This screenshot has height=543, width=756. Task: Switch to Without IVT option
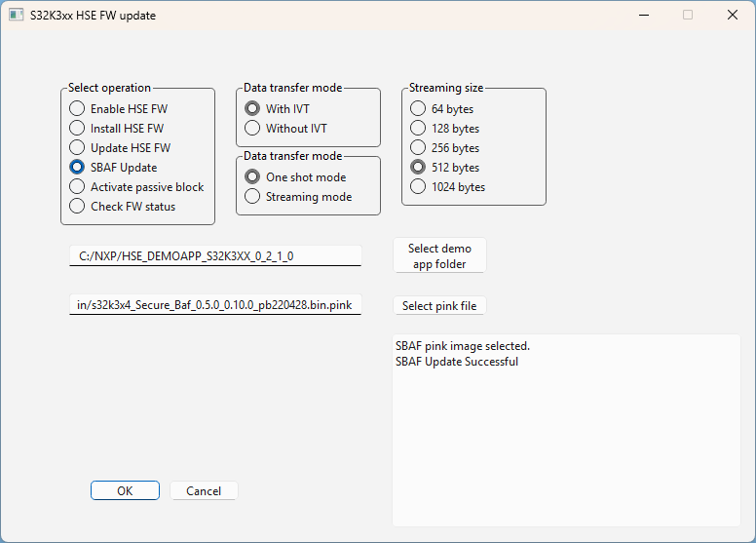tap(253, 129)
